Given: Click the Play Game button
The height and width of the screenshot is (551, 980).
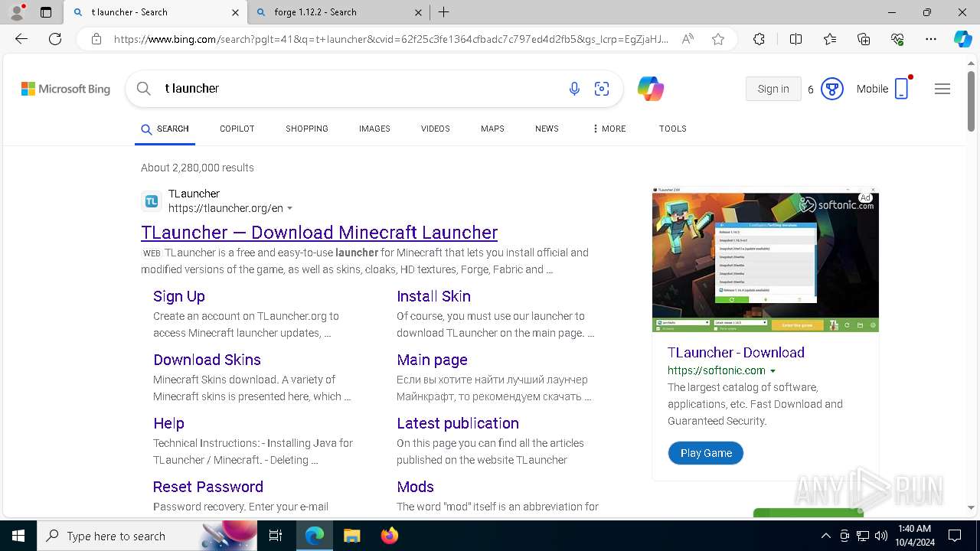Looking at the screenshot, I should [x=706, y=453].
